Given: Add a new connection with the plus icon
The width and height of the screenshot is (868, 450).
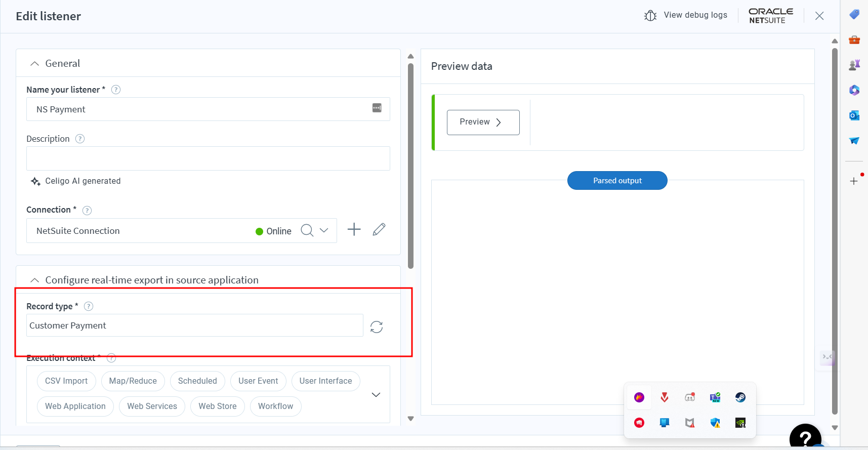Looking at the screenshot, I should click(x=354, y=230).
